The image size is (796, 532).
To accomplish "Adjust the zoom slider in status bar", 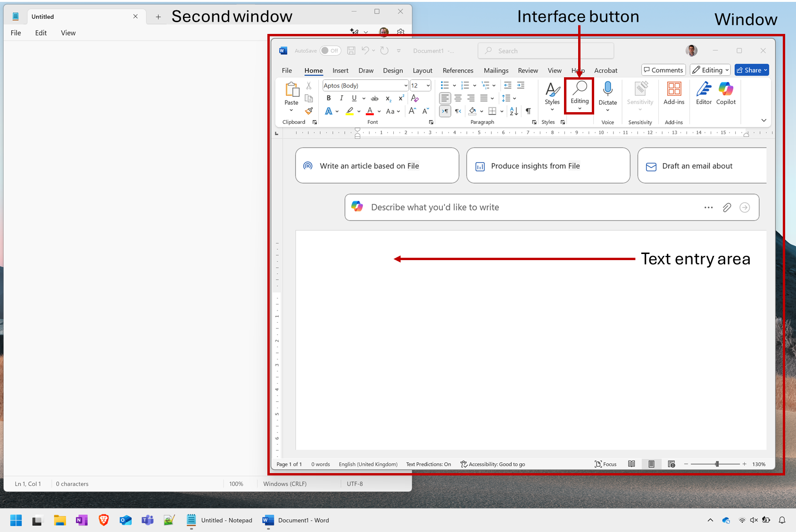I will point(717,464).
